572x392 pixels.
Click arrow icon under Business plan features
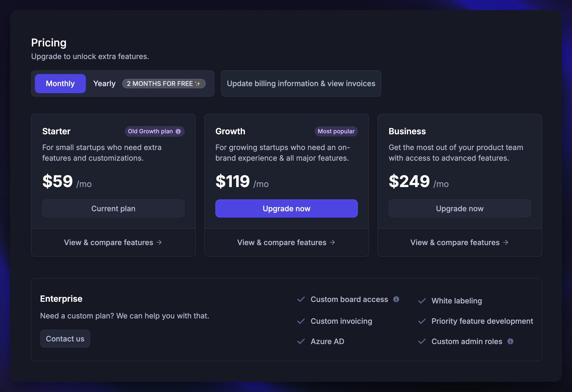506,242
